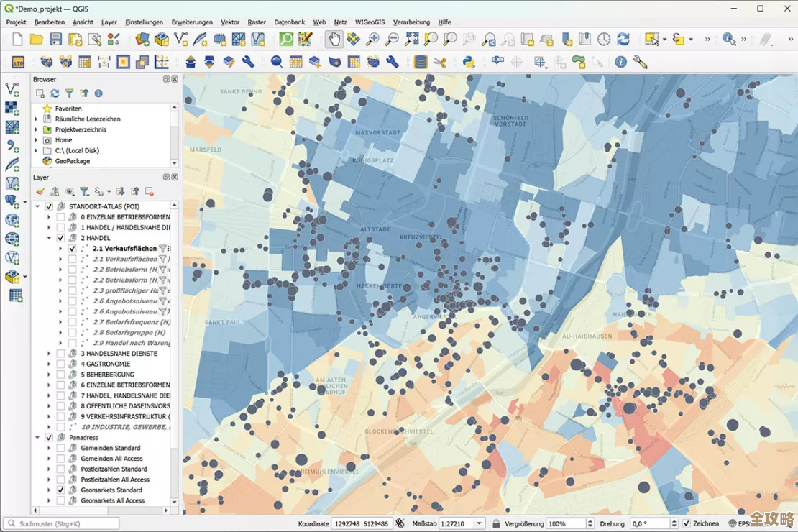Toggle the Geomarkets Standard layer checkbox
This screenshot has height=532, width=798.
click(60, 490)
